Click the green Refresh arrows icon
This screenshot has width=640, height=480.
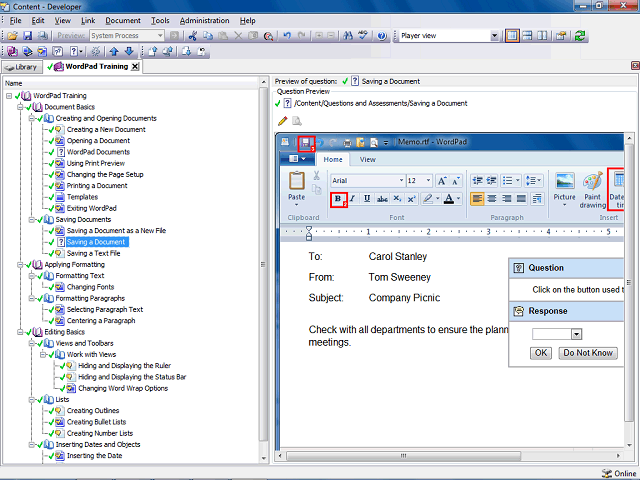click(x=580, y=36)
